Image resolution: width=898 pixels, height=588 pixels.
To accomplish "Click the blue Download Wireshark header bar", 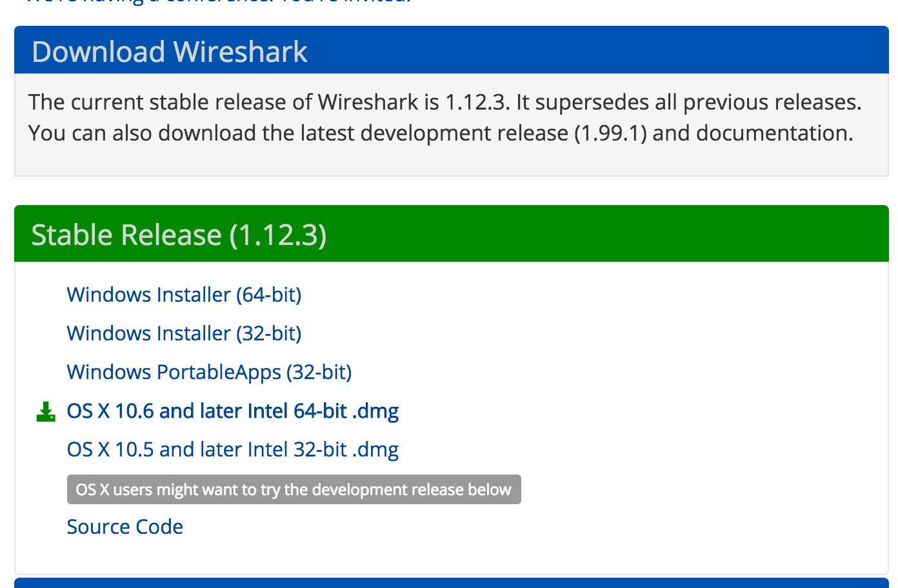I will [x=452, y=50].
